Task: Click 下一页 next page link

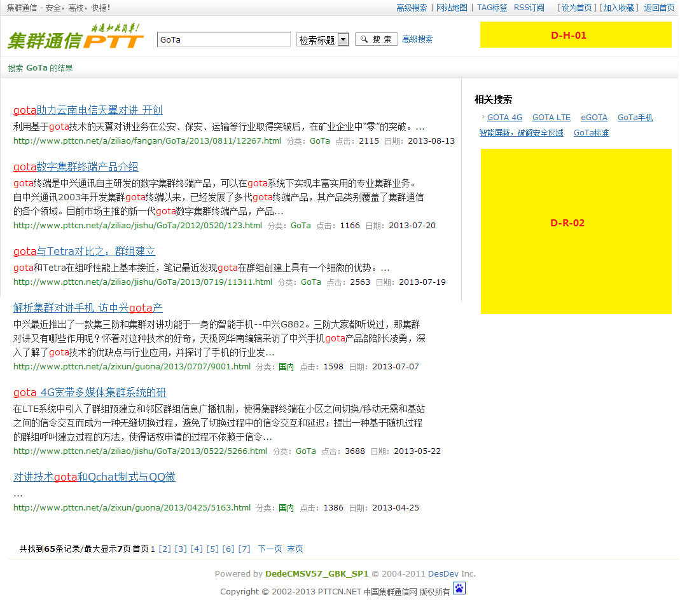Action: click(x=270, y=549)
